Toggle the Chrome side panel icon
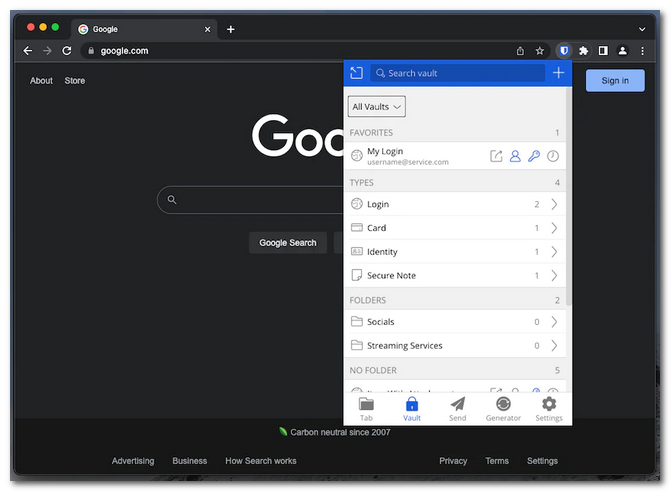Viewport: 671px width, 492px height. pyautogui.click(x=603, y=51)
